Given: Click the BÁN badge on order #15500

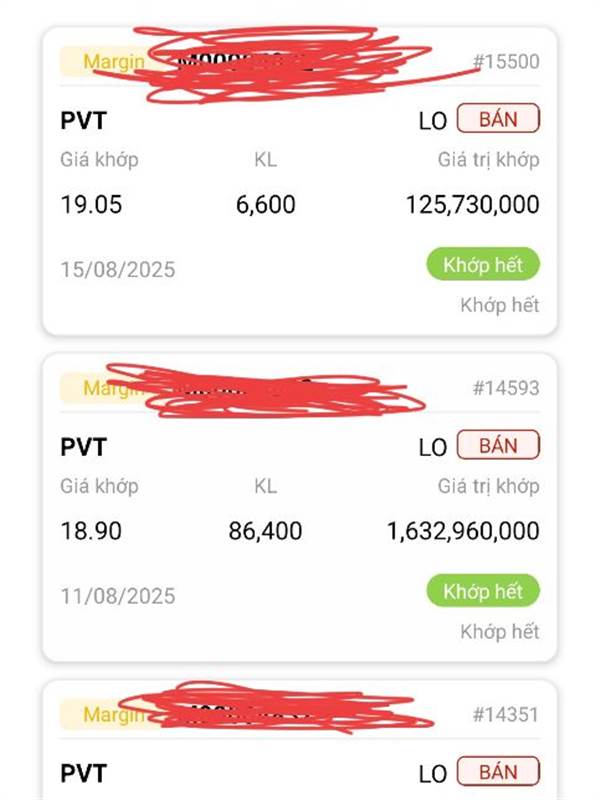Looking at the screenshot, I should click(x=498, y=118).
